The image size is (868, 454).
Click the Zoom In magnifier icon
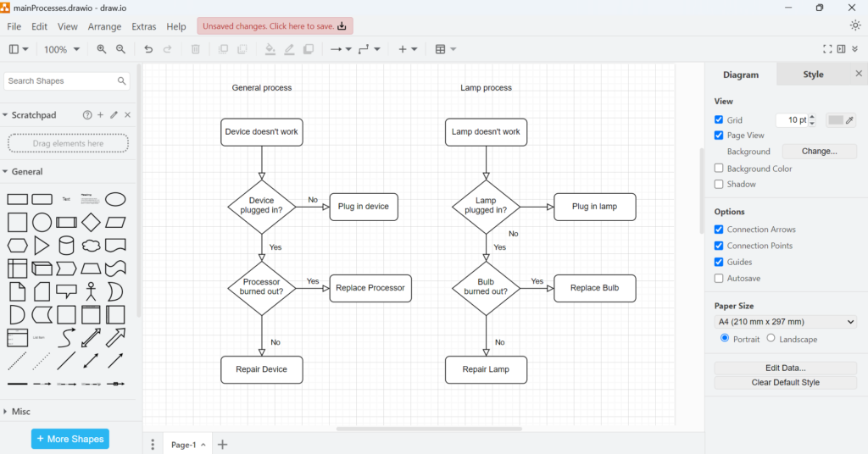(x=102, y=50)
